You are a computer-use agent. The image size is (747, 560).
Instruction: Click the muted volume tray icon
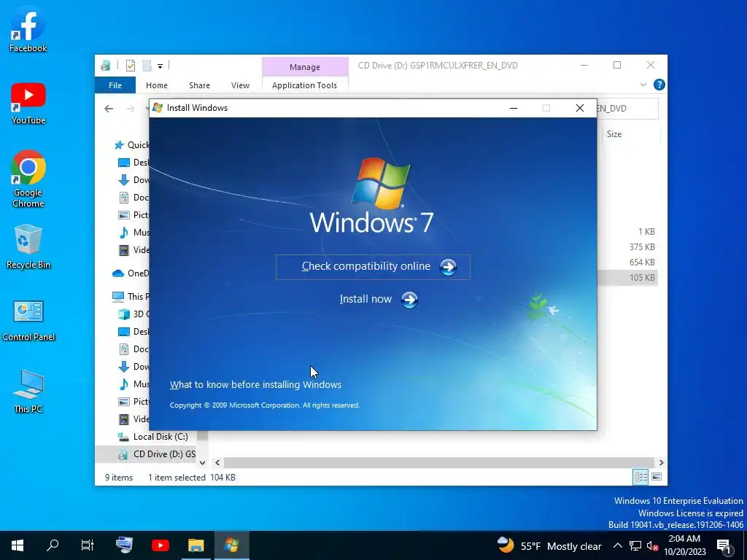click(652, 545)
